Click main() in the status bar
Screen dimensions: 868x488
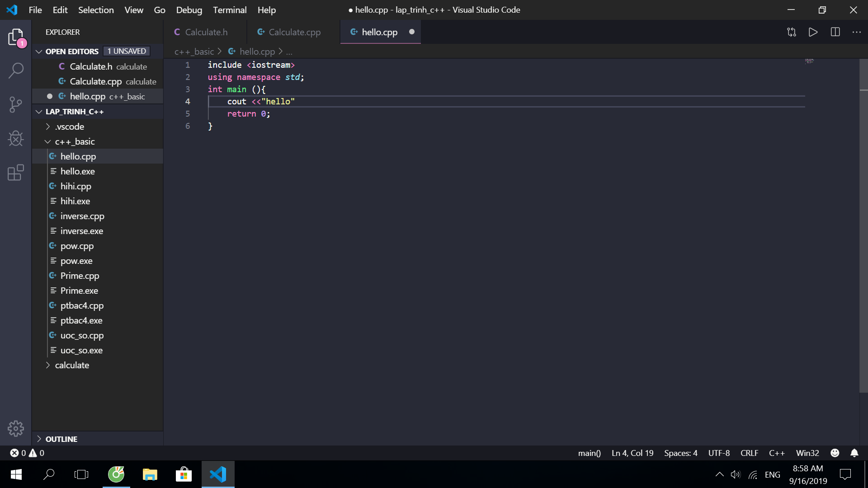tap(589, 453)
